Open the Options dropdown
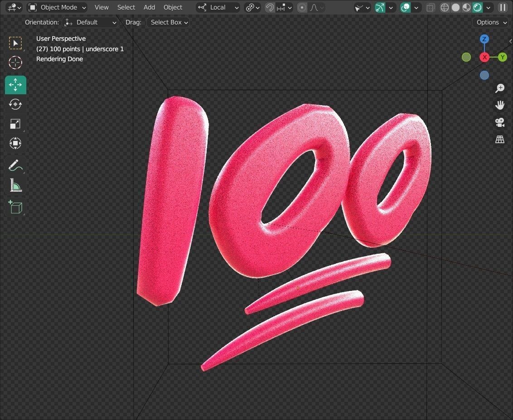 click(x=491, y=22)
